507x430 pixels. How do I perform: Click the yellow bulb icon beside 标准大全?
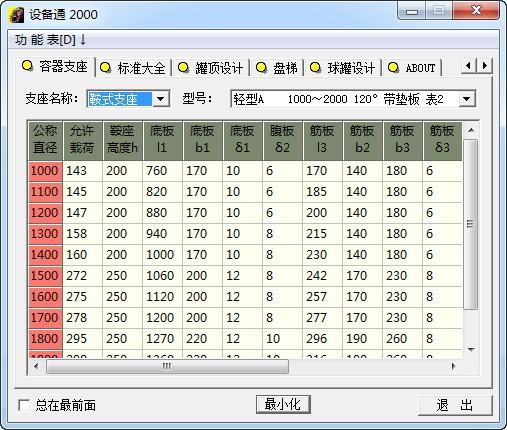tap(106, 68)
